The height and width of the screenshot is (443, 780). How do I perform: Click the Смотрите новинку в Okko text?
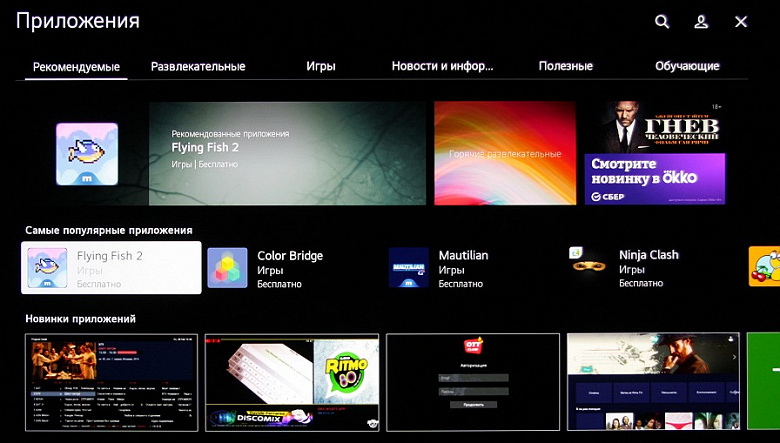coord(644,172)
